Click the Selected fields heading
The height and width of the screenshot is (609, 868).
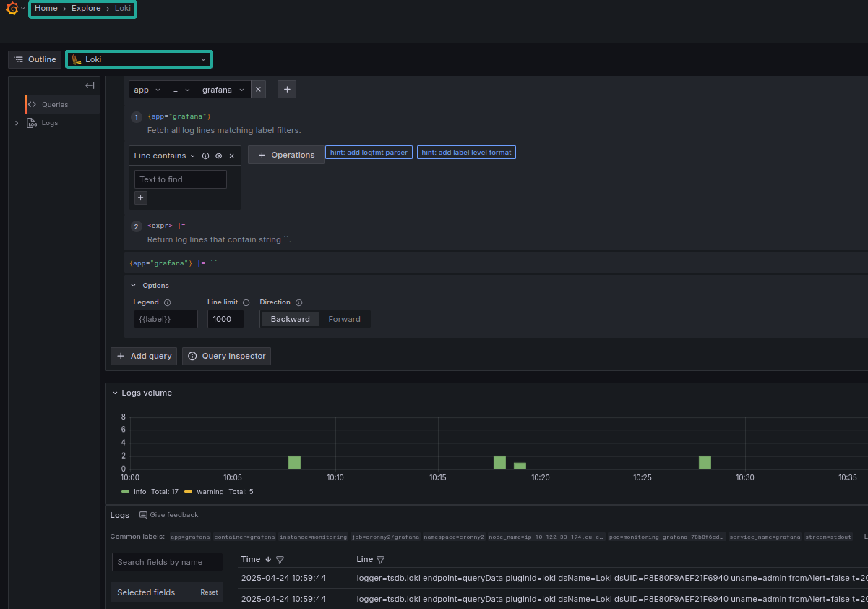click(x=146, y=592)
